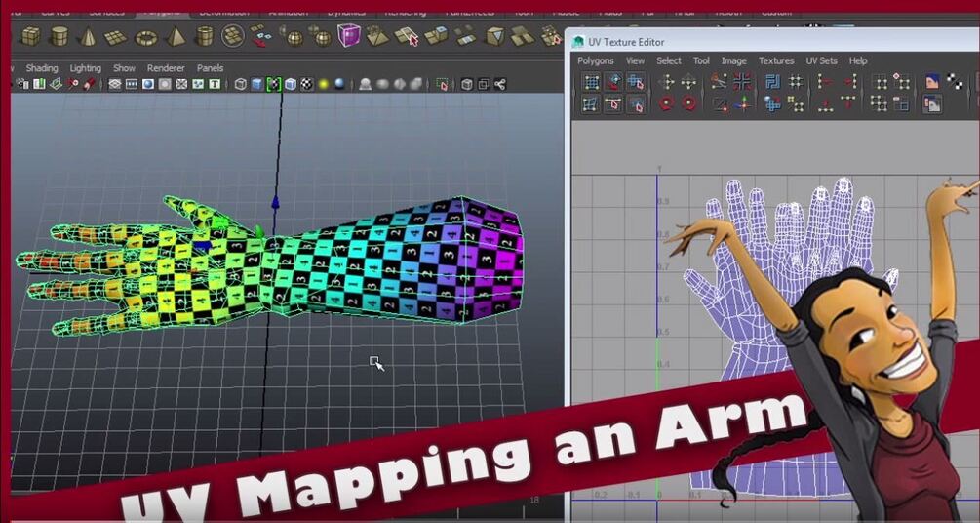
Task: Toggle isolate select in the viewport toolbar
Action: click(x=443, y=84)
